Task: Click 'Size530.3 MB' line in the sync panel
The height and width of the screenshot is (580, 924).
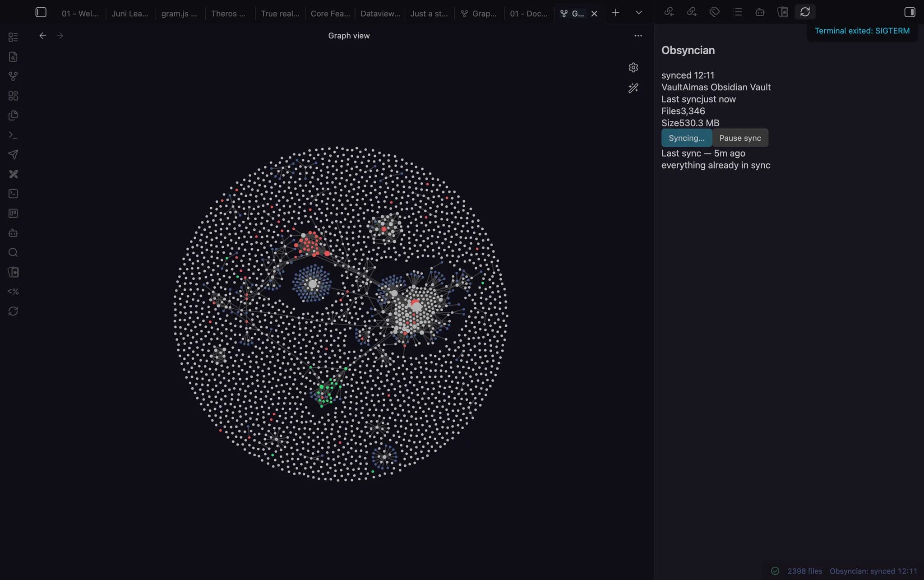Action: coord(690,123)
